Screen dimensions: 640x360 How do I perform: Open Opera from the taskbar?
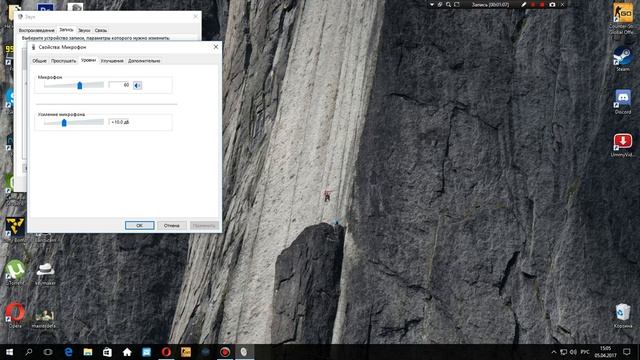pos(166,352)
